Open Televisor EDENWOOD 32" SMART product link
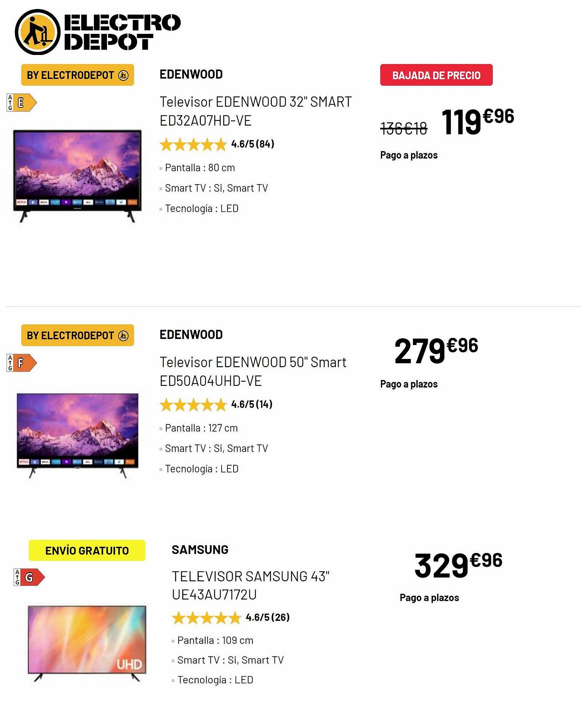 (x=255, y=111)
